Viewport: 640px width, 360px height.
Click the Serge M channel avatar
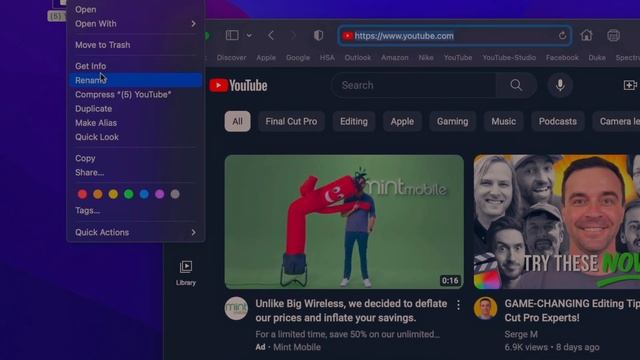pyautogui.click(x=486, y=309)
